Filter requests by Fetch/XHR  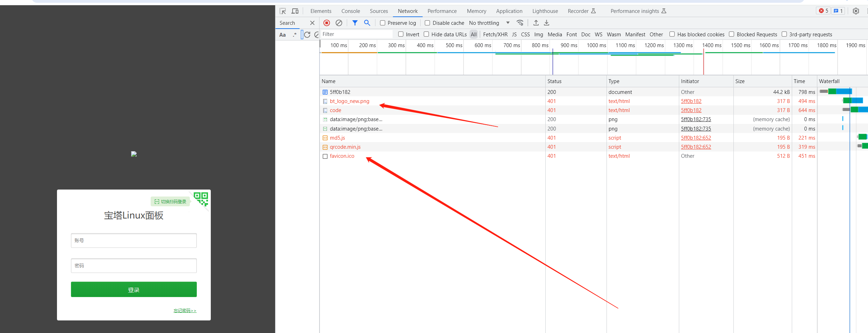pos(495,35)
